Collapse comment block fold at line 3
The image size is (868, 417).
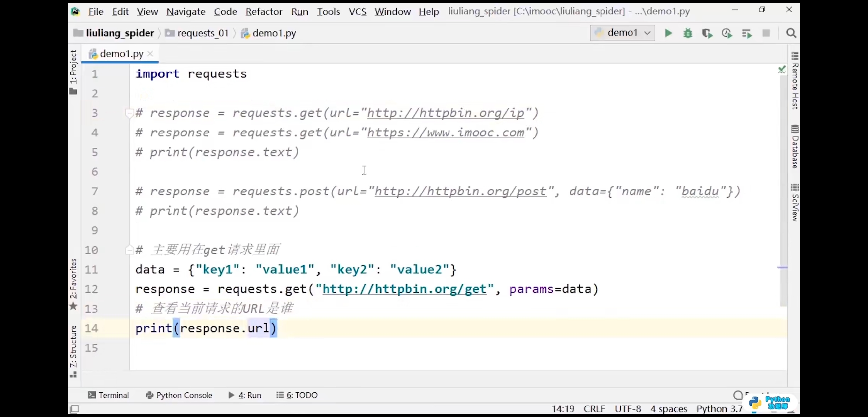tap(129, 113)
